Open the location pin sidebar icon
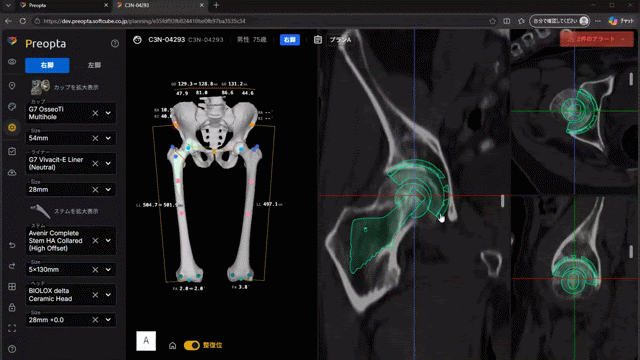Screen dimensions: 640x360 (x=12, y=86)
